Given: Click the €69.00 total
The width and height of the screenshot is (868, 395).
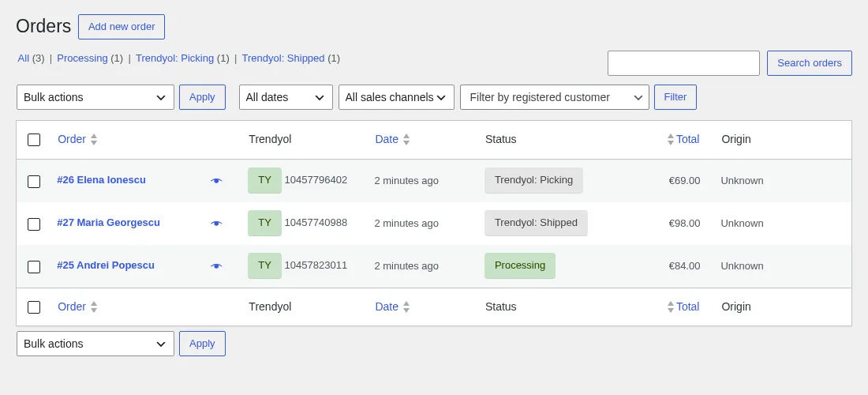Looking at the screenshot, I should tap(684, 181).
